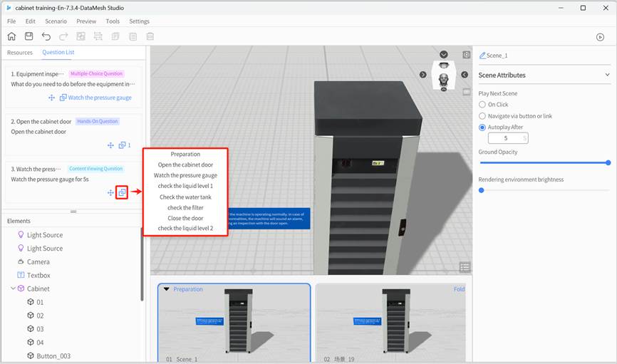Click the Save icon in toolbar

(x=28, y=36)
